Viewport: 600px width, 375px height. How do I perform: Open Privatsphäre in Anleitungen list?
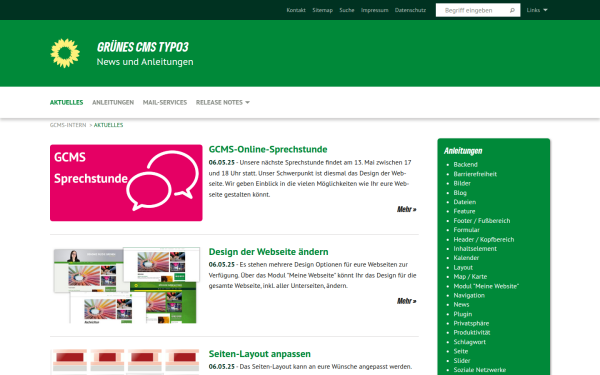coord(471,323)
